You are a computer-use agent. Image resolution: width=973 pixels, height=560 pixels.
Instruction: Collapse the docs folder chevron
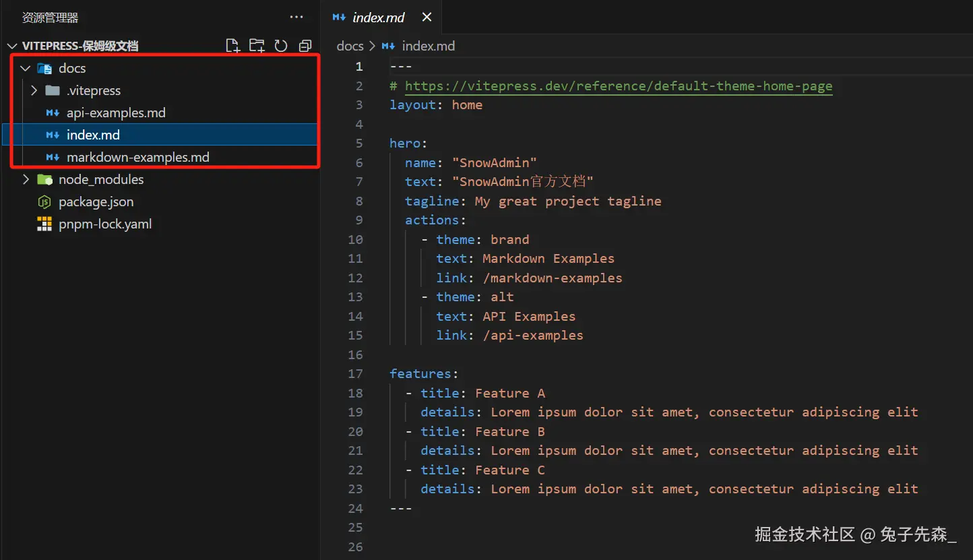click(x=26, y=68)
